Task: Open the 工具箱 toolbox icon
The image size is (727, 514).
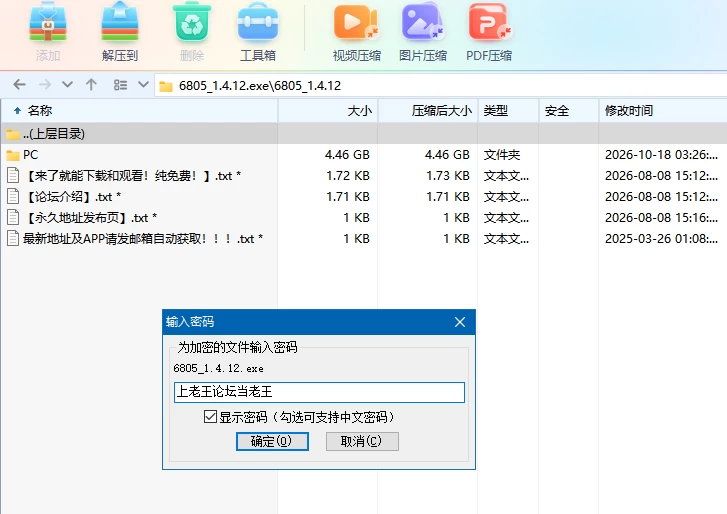Action: click(258, 23)
